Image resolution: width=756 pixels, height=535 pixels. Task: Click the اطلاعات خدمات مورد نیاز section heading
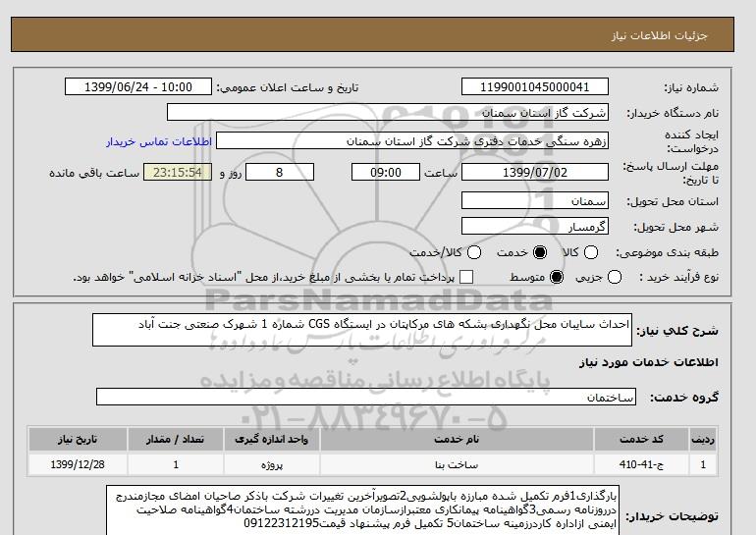648,362
